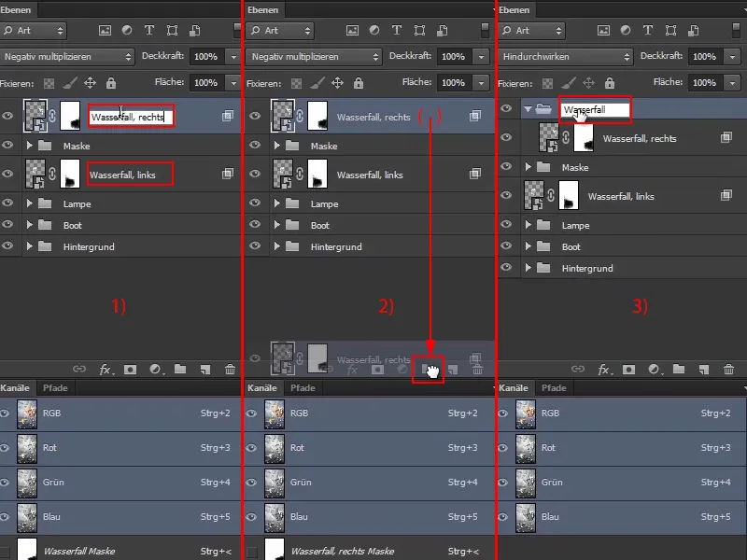
Task: Select Ebenen tab in left panel
Action: 16,9
